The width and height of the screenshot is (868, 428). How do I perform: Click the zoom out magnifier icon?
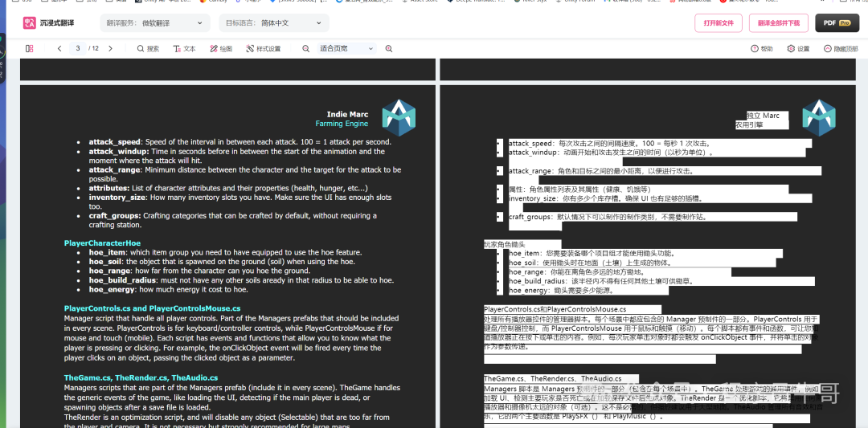click(305, 49)
